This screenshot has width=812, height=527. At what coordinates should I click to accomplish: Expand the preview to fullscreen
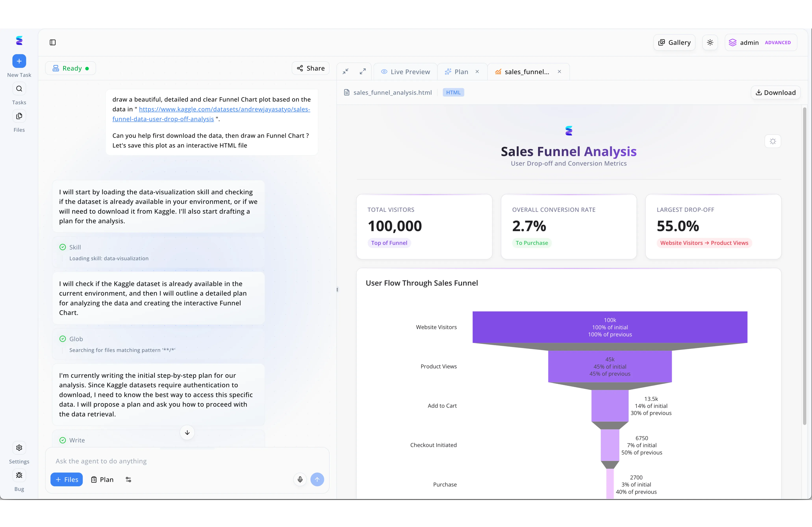(363, 71)
